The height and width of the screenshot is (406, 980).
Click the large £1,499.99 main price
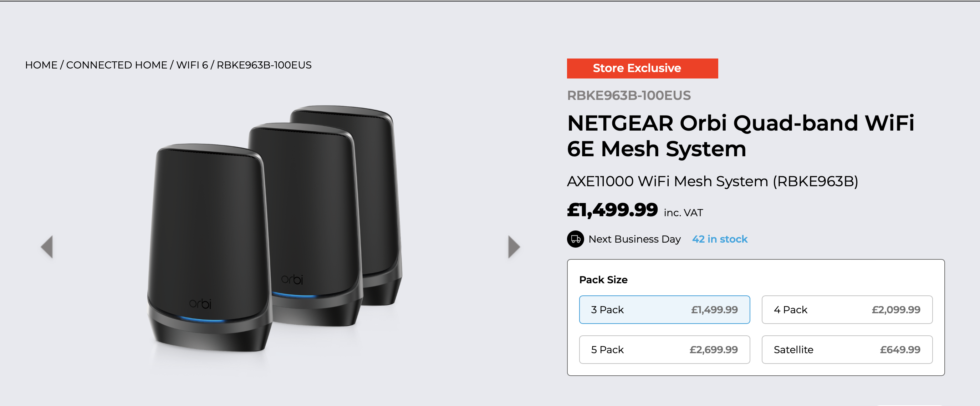[612, 210]
